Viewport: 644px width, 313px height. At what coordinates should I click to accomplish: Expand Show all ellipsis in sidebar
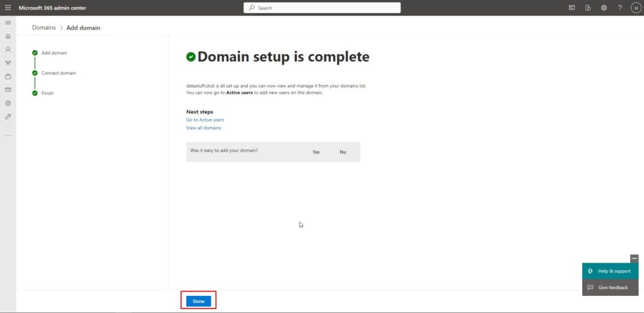pos(8,135)
